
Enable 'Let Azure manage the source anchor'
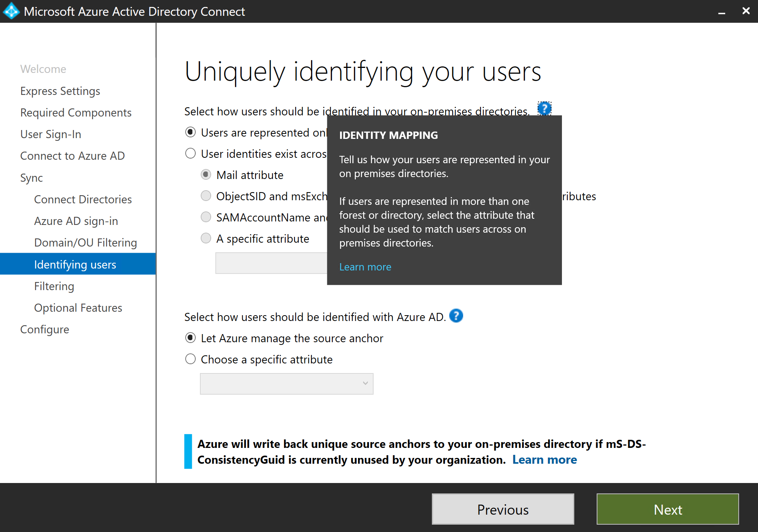190,338
